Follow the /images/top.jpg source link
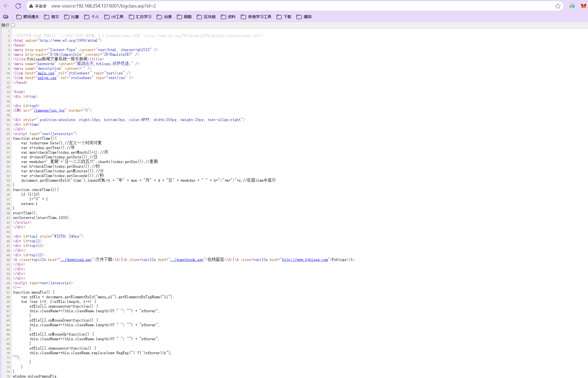Image resolution: width=588 pixels, height=378 pixels. click(x=49, y=111)
